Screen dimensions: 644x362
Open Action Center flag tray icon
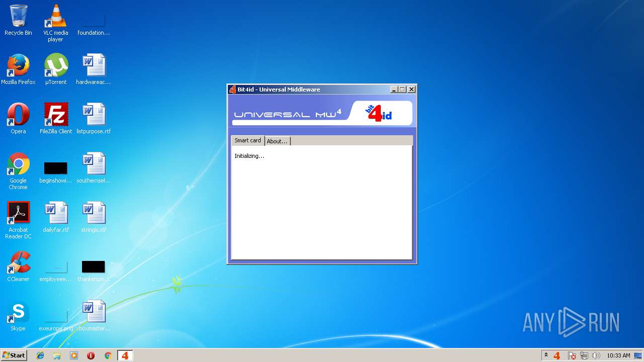coord(572,355)
